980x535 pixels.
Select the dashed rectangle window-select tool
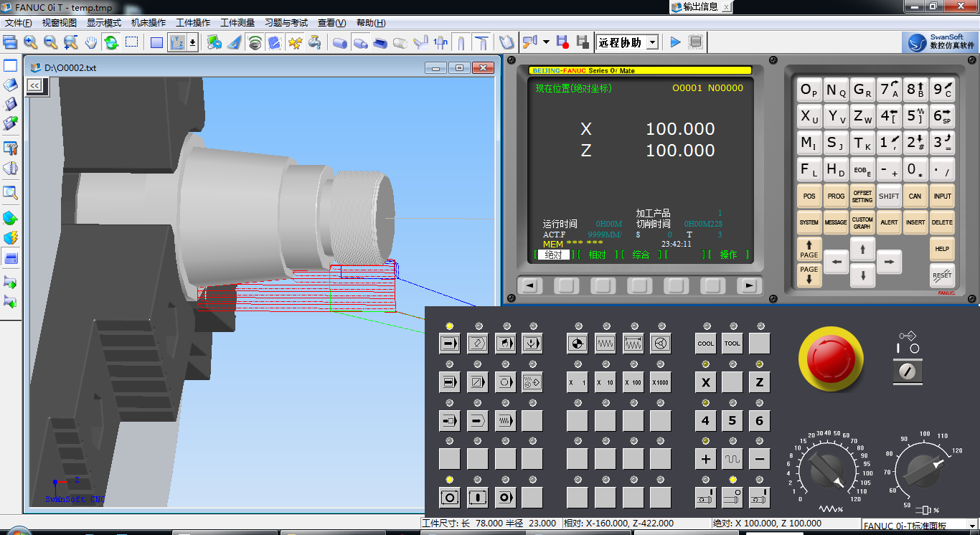tap(131, 42)
